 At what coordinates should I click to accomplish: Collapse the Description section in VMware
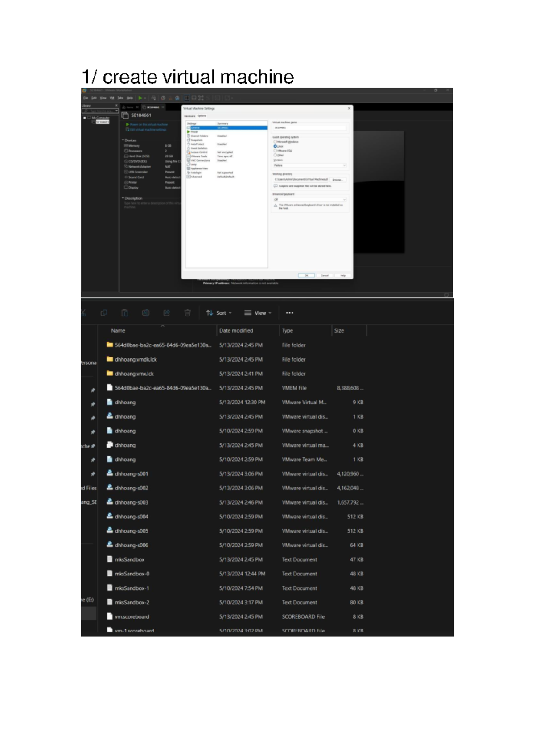123,198
